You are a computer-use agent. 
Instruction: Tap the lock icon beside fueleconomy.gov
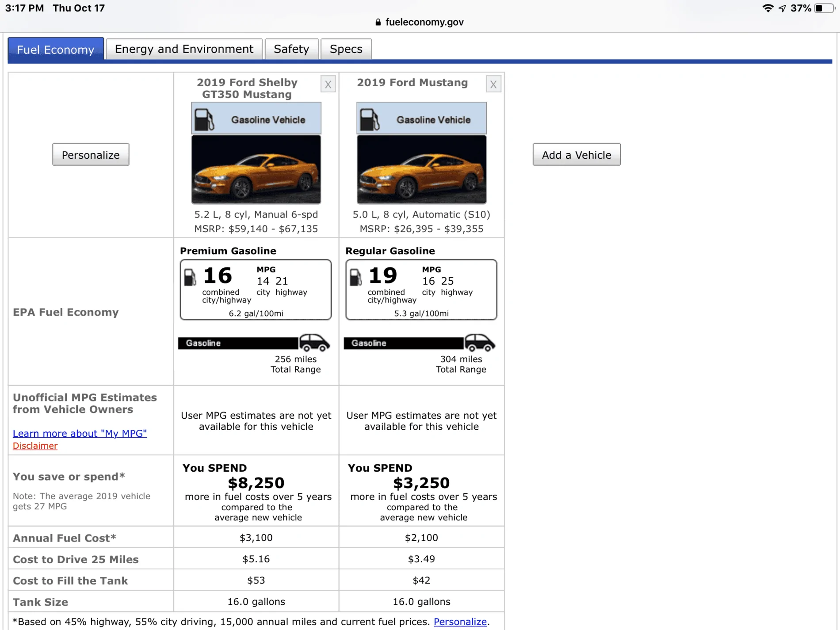coord(378,22)
